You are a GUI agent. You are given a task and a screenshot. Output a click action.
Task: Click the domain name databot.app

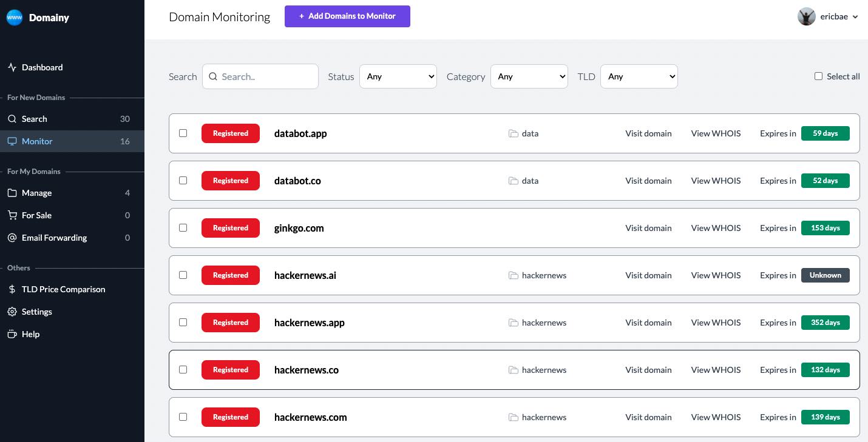(300, 133)
